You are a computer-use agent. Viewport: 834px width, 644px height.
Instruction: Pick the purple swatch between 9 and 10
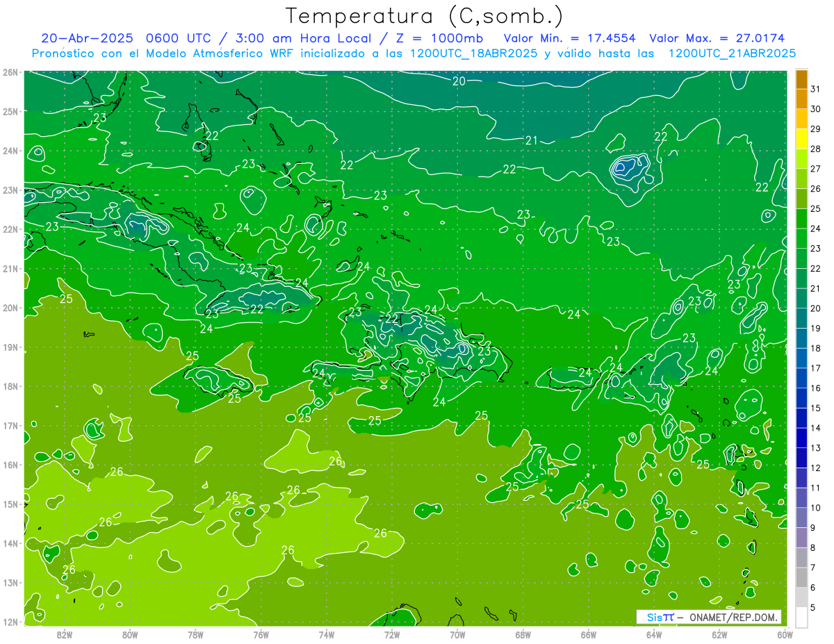pos(801,518)
